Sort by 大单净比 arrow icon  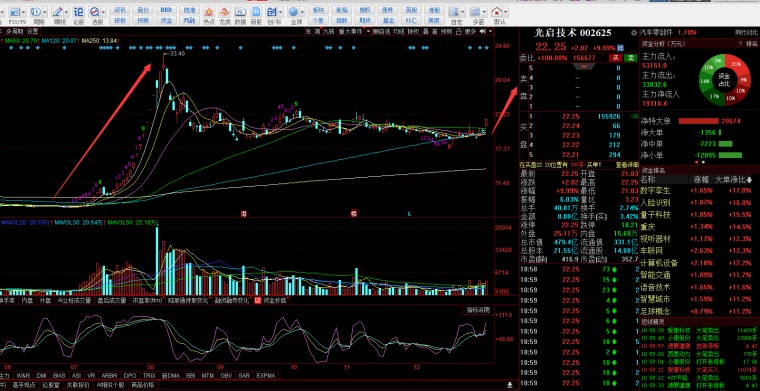click(749, 180)
